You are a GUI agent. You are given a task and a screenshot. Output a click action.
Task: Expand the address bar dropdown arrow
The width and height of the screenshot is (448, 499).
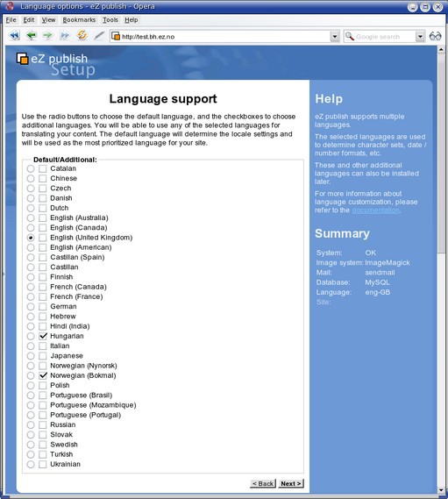[x=334, y=37]
